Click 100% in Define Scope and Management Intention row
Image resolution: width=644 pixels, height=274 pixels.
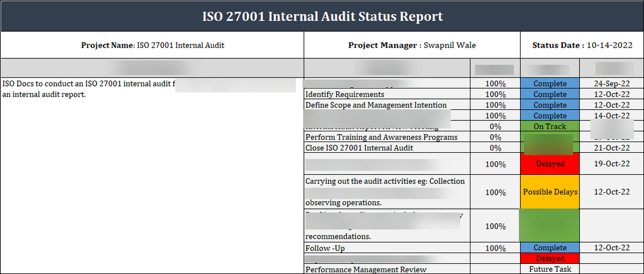[495, 105]
